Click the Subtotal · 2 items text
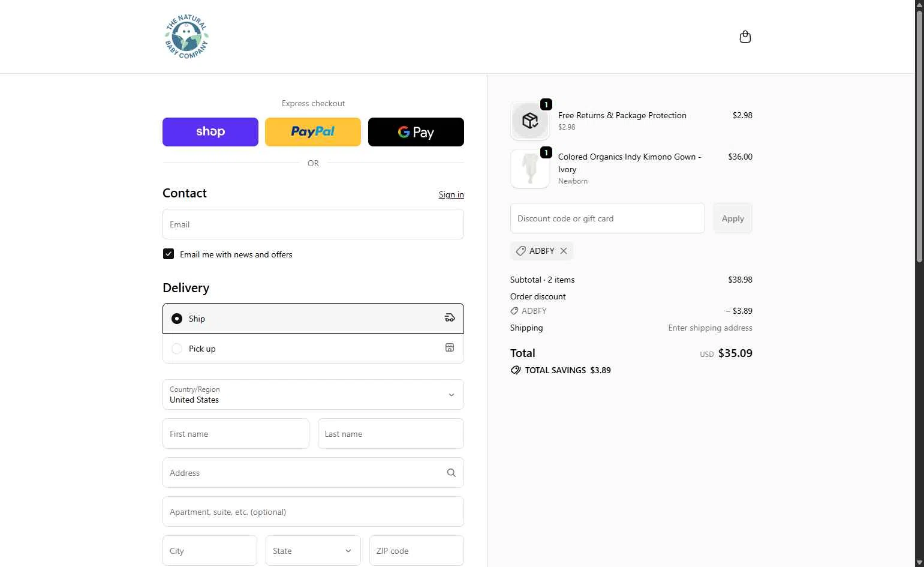The image size is (924, 567). 542,280
